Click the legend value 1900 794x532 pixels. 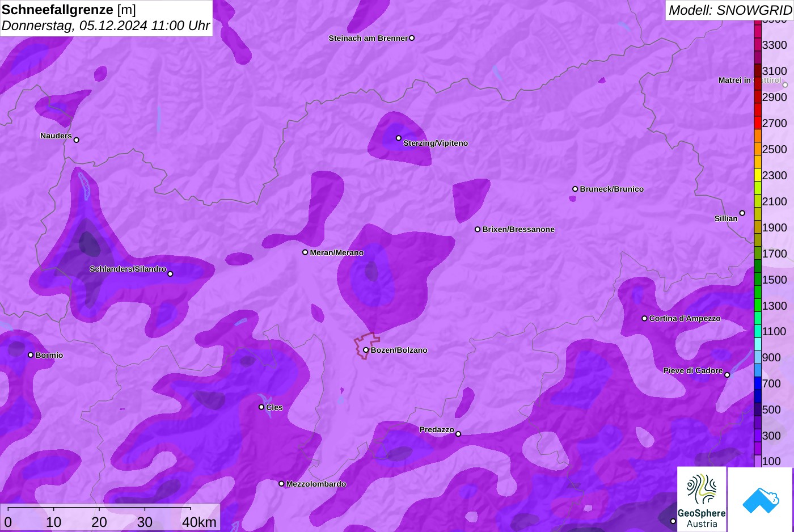[x=775, y=227]
